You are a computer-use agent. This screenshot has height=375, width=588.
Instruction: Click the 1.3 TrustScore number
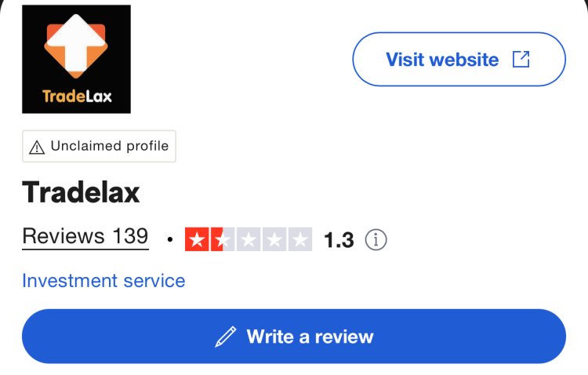339,240
